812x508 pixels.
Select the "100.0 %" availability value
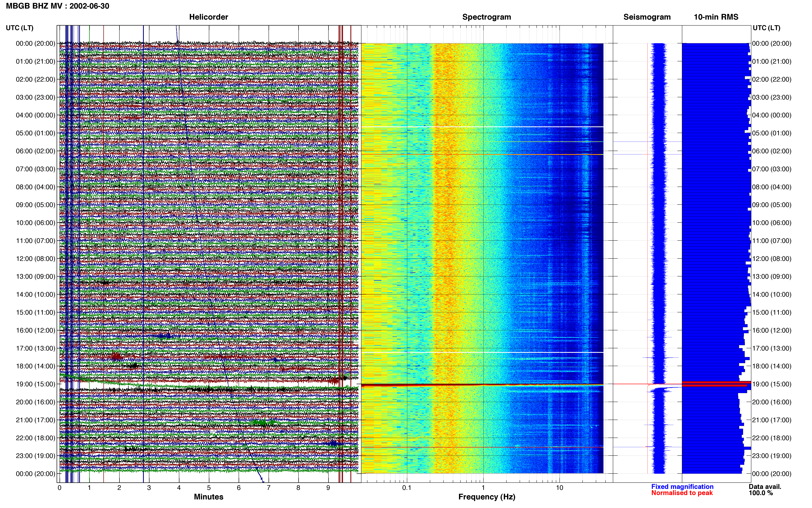[761, 493]
